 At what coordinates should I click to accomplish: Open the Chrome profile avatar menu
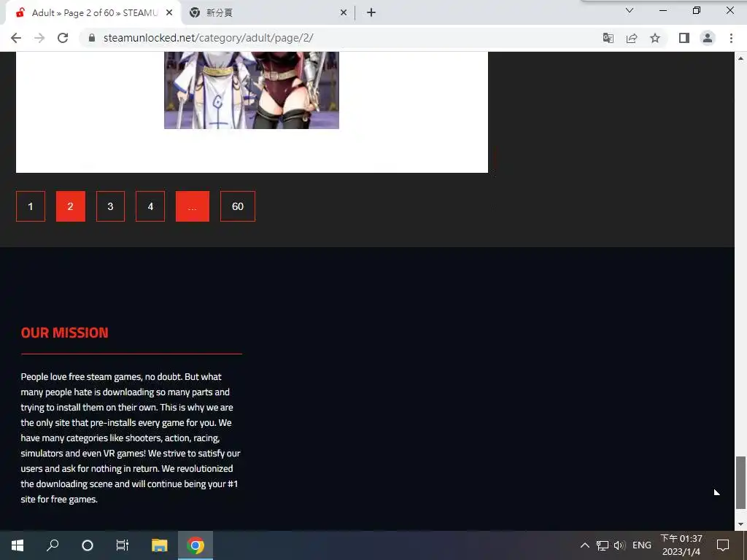pyautogui.click(x=708, y=38)
